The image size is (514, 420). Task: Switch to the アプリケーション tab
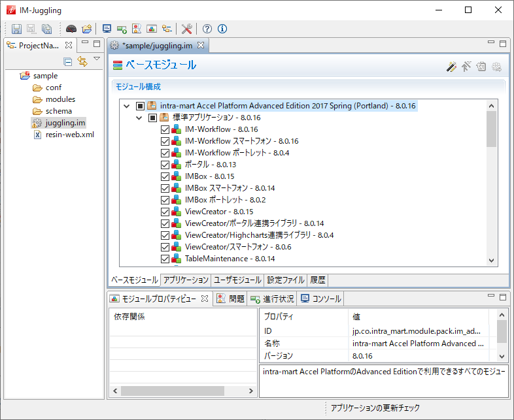186,280
